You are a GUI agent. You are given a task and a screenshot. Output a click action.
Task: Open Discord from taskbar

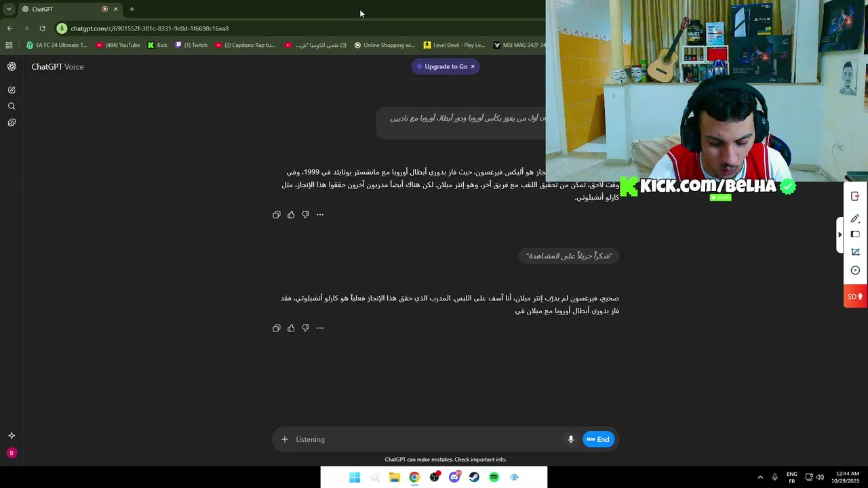point(454,477)
